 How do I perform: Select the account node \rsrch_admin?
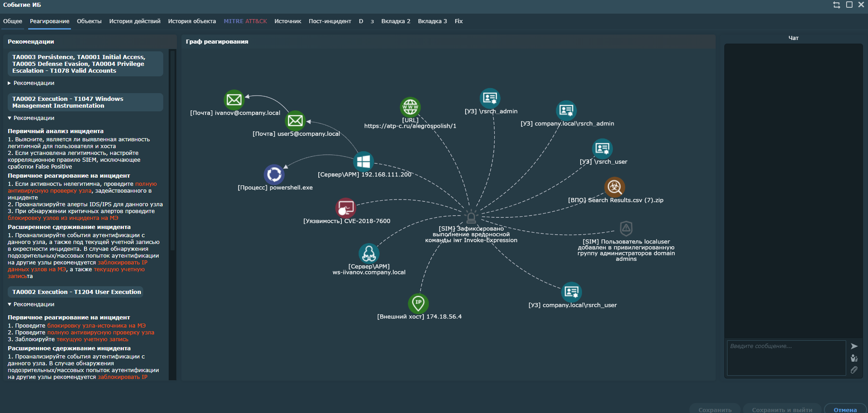[x=490, y=97]
